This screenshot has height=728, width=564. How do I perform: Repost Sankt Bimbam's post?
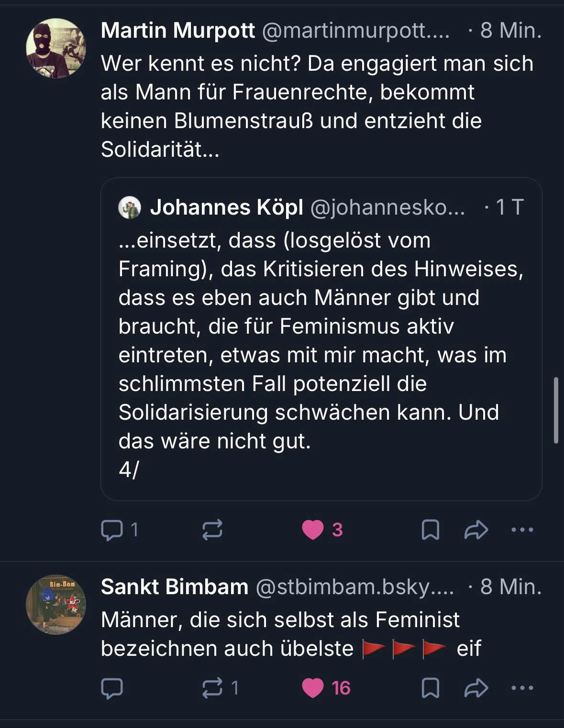click(x=212, y=688)
